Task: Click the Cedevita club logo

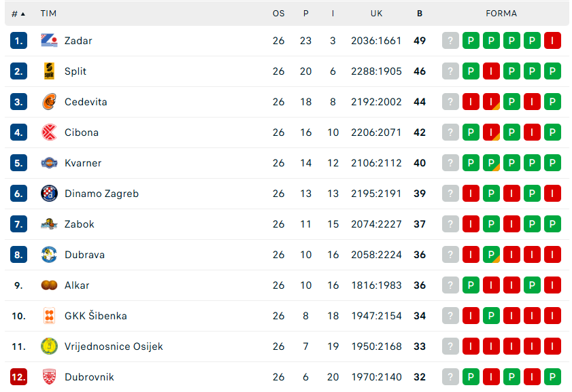Action: pos(49,102)
